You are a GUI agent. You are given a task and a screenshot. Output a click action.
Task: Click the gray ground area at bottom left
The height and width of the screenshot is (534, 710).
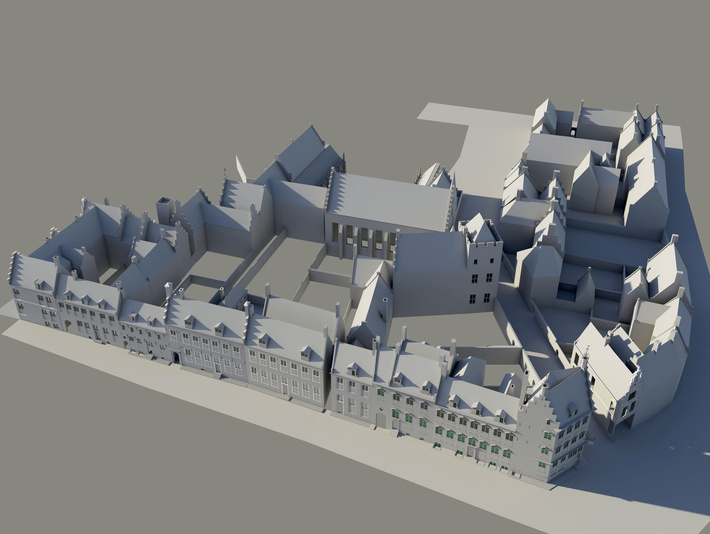pos(100,450)
